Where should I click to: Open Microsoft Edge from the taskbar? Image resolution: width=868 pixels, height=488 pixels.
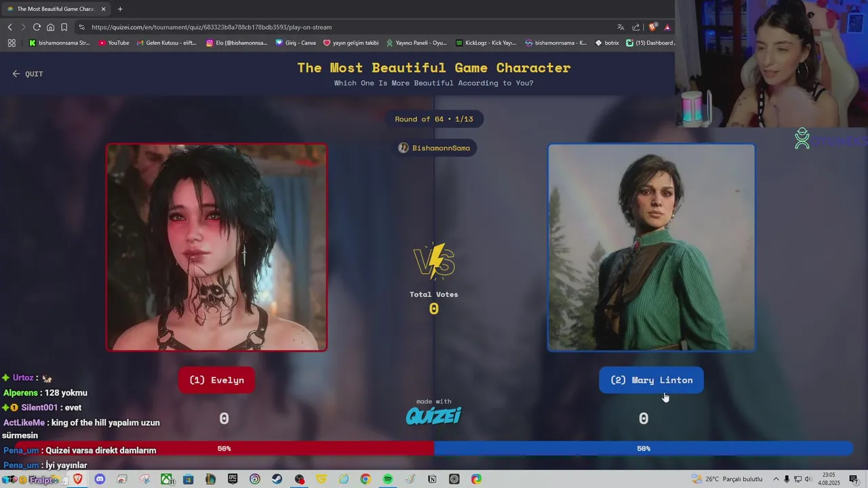point(476,479)
